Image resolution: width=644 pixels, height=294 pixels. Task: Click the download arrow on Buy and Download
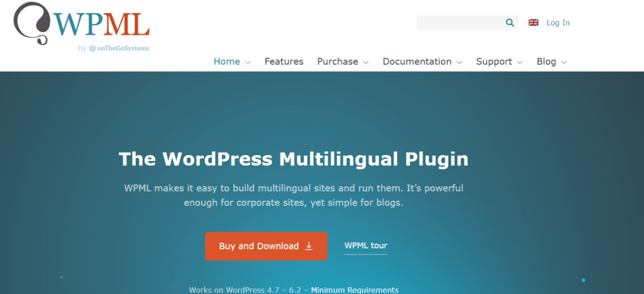[309, 246]
